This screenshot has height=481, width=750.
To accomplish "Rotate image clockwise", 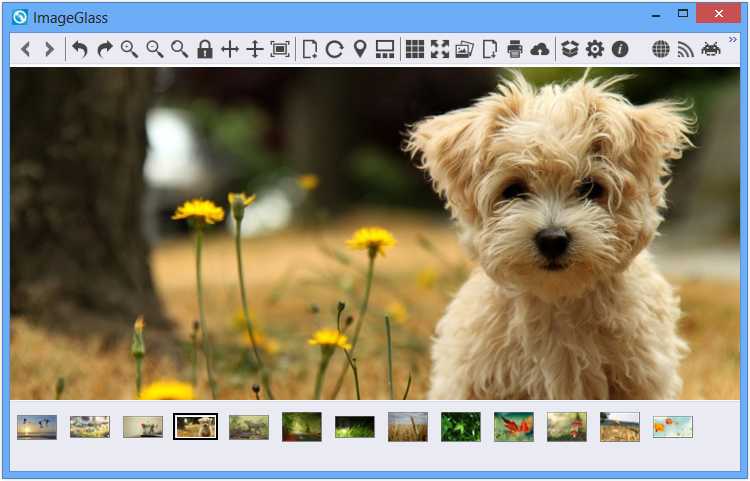I will [x=105, y=49].
